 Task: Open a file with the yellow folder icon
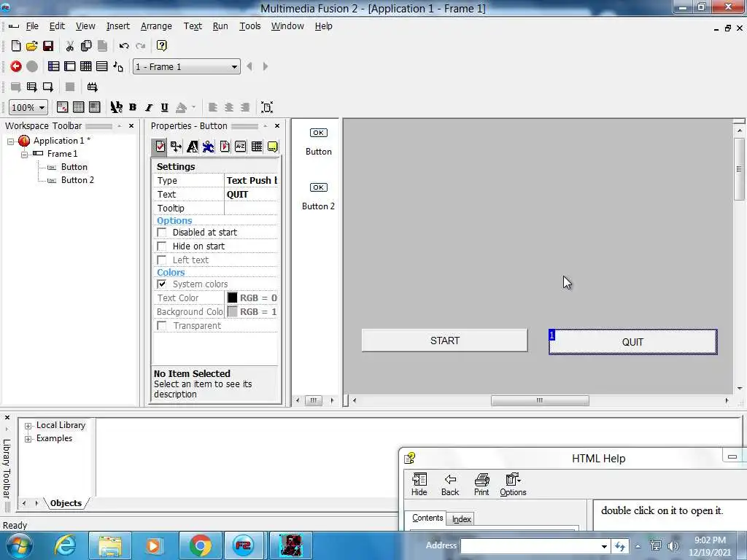[x=32, y=46]
